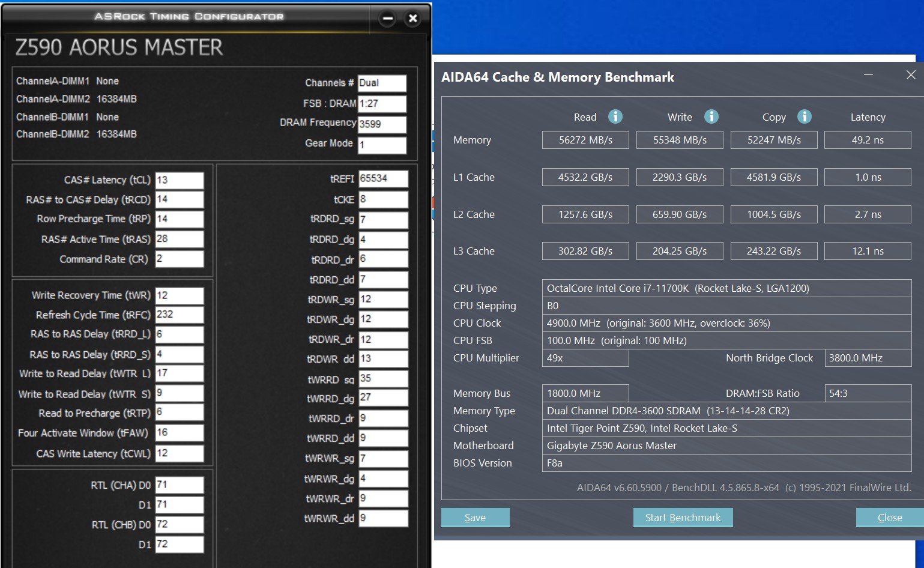The width and height of the screenshot is (924, 568).
Task: Select the Refresh Cycle Time (tRFC) field
Action: (180, 315)
